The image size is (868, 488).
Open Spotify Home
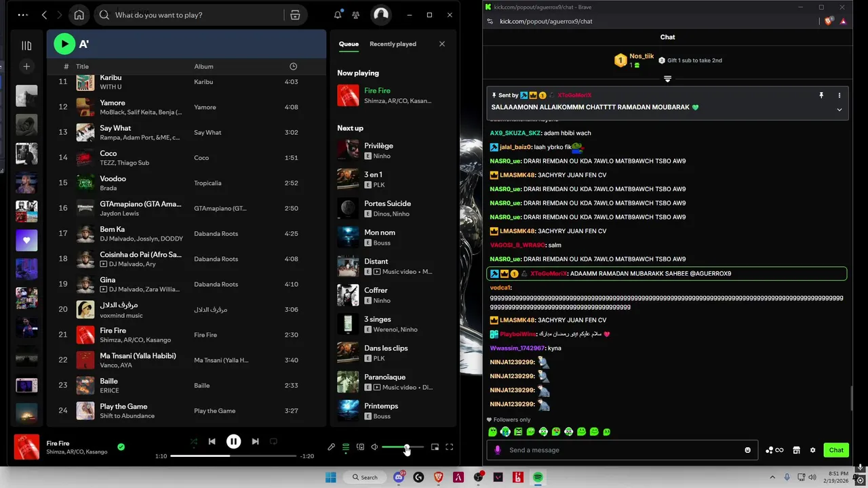pos(79,15)
